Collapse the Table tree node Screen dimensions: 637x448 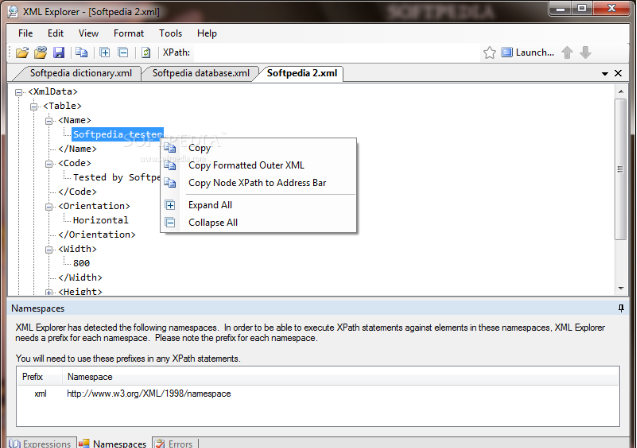pos(35,106)
